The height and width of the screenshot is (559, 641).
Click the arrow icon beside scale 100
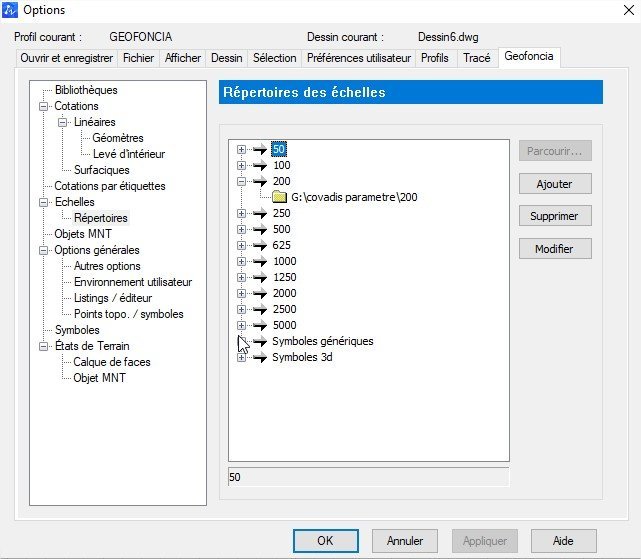pyautogui.click(x=260, y=165)
